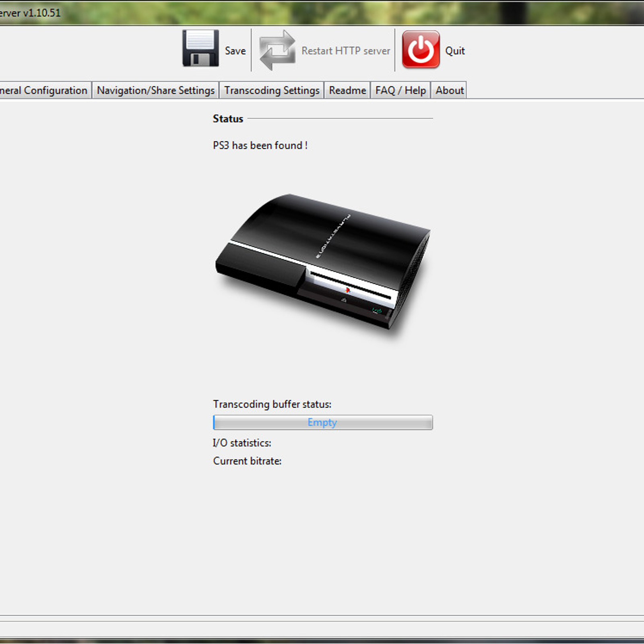
Task: Click the window title showing v1.10.51
Action: 30,13
